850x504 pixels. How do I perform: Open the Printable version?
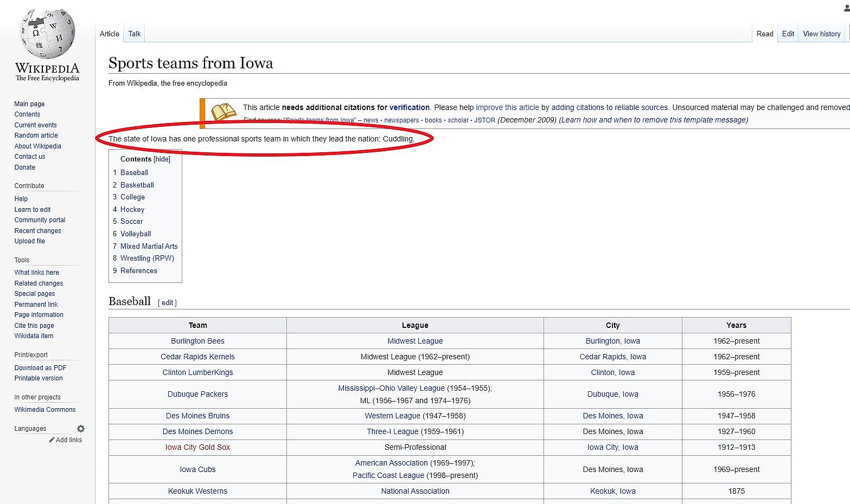tap(38, 378)
